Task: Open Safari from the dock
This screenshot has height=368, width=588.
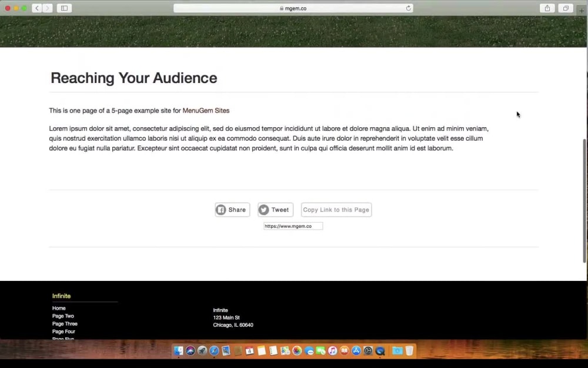Action: (x=214, y=351)
